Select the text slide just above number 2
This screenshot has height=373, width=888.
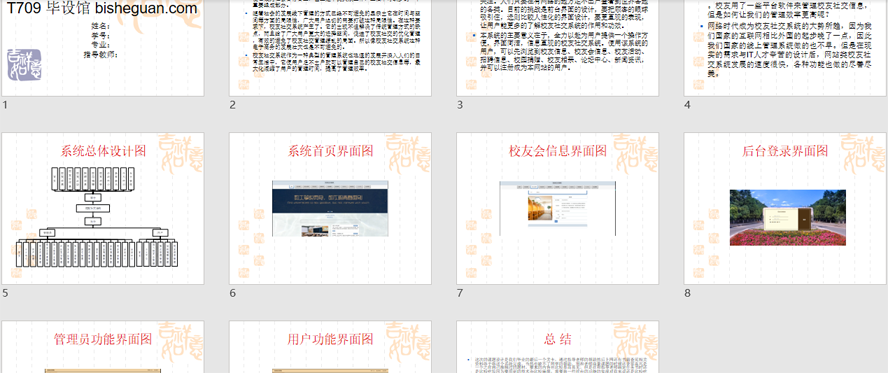click(330, 48)
